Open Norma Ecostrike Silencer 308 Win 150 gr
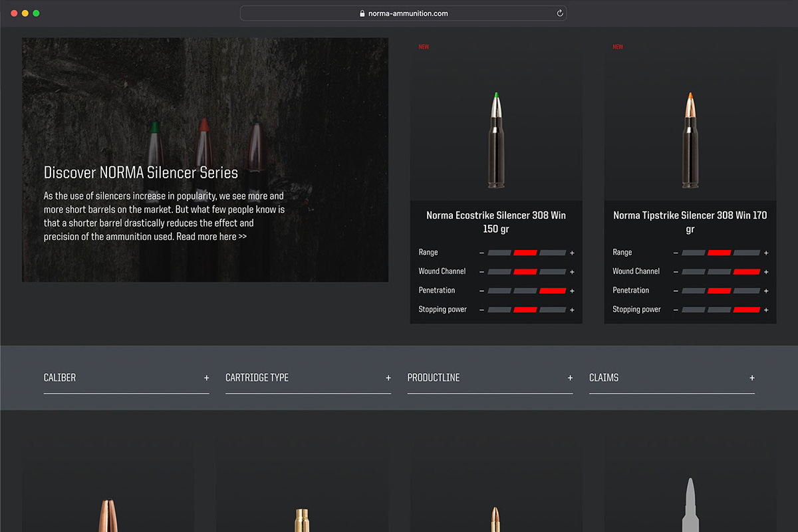The image size is (798, 532). coord(496,222)
